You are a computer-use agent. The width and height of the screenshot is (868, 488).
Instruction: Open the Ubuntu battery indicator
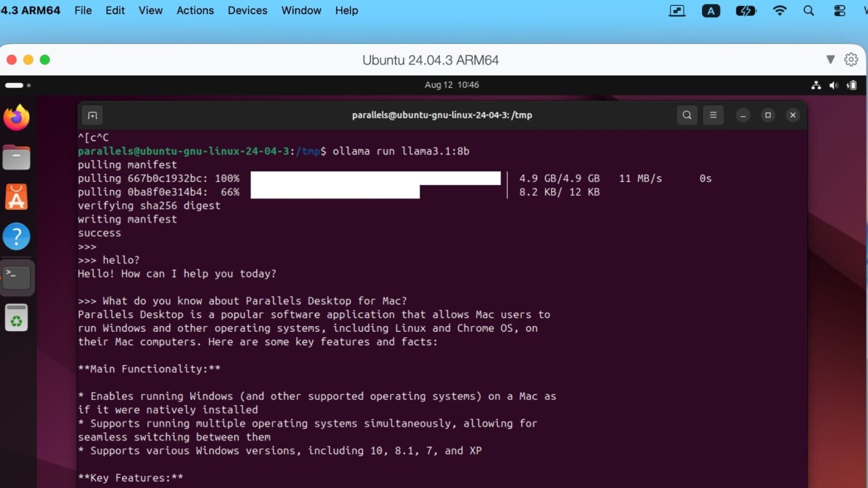click(x=852, y=85)
